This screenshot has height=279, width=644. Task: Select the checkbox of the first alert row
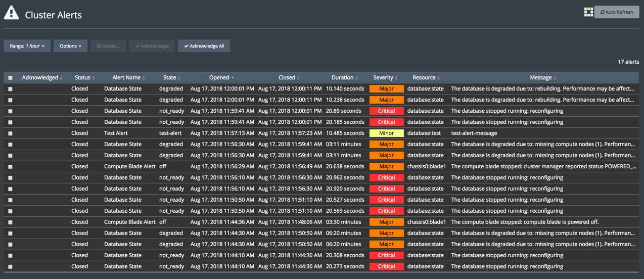10,89
